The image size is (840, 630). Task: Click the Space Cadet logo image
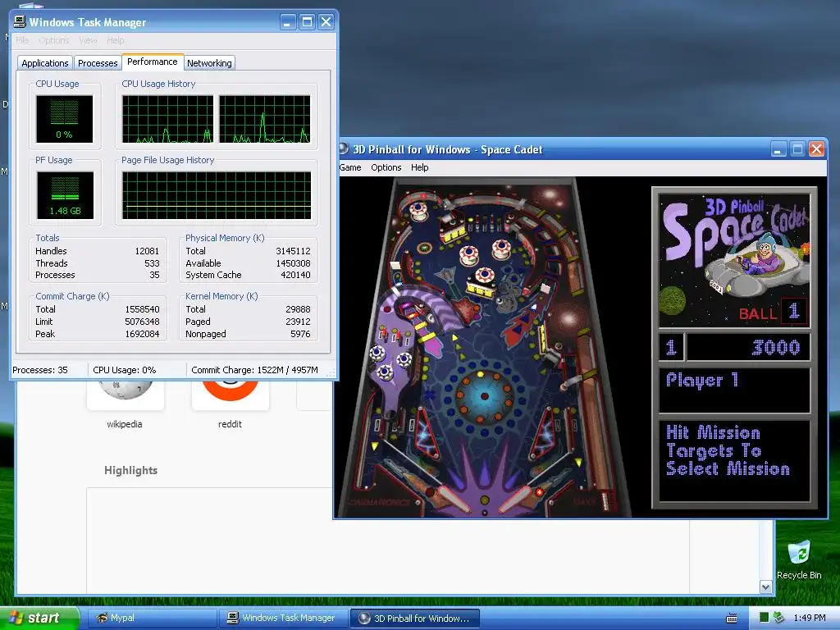[x=734, y=260]
